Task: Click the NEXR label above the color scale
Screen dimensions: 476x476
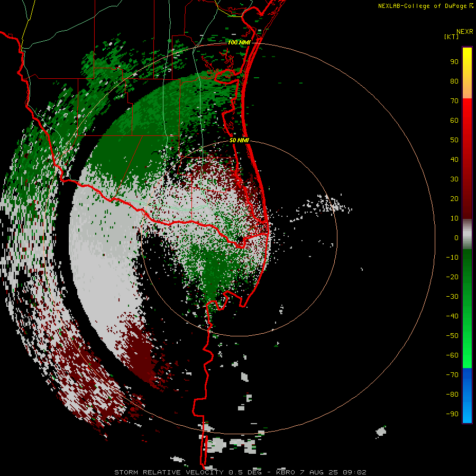Action: click(x=464, y=32)
